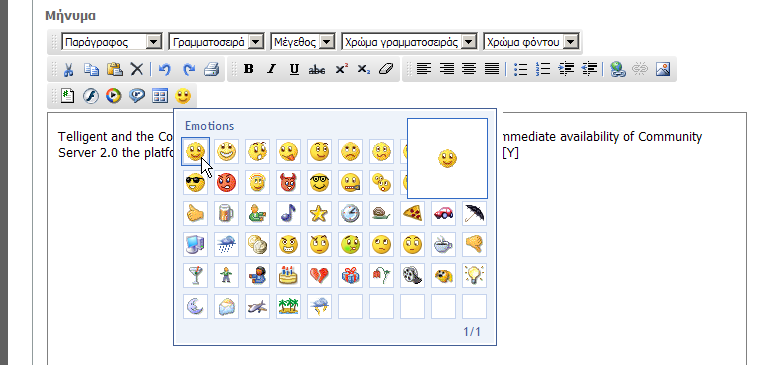765x365 pixels.
Task: Click the eraser remove-formatting icon
Action: coord(385,69)
